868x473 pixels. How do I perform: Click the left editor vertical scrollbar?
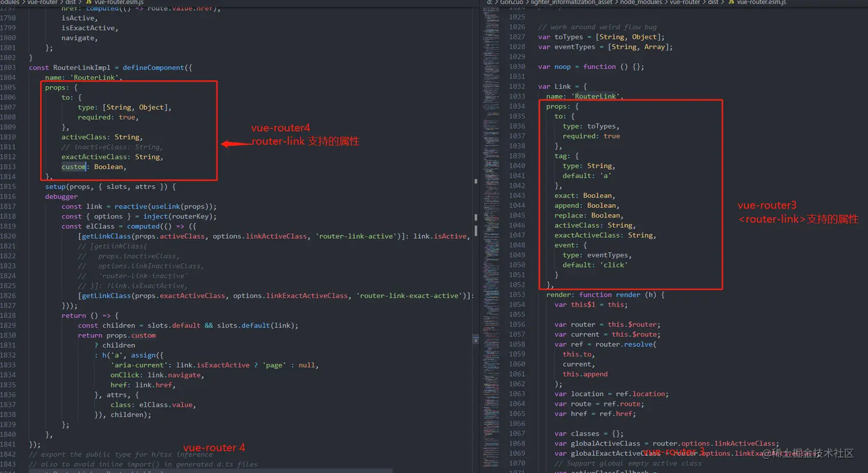[476, 241]
